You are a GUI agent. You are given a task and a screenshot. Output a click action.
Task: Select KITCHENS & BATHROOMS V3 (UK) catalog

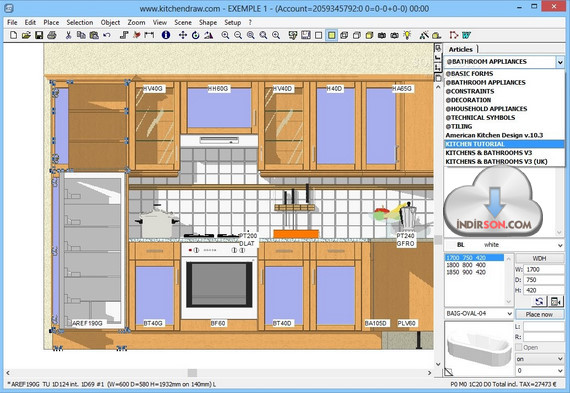point(504,161)
